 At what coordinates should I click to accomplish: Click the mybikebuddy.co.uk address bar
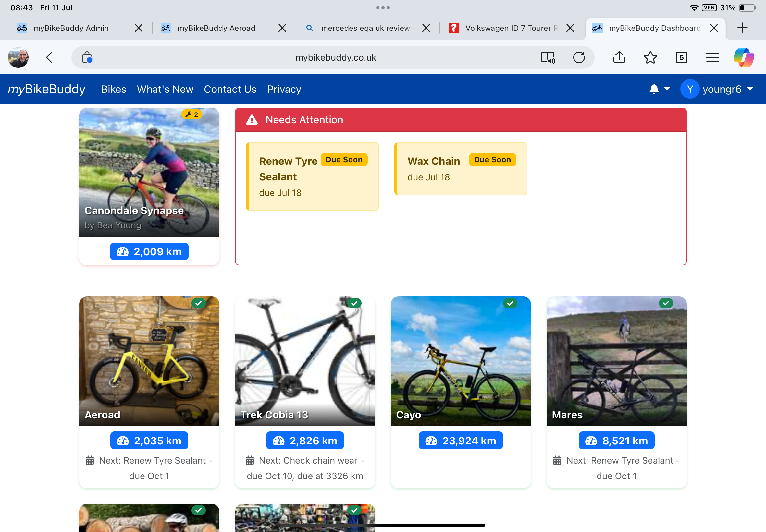[336, 57]
